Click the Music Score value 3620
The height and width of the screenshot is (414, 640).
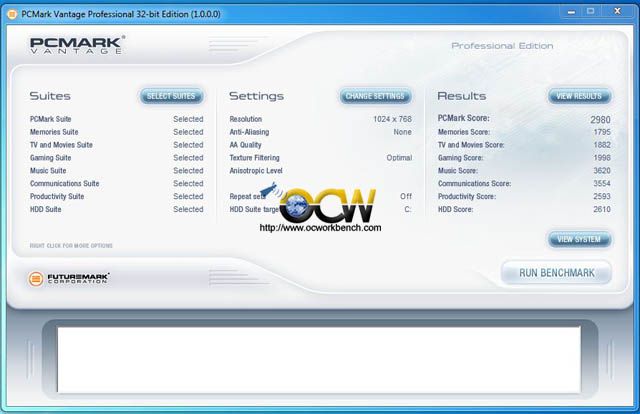click(602, 171)
